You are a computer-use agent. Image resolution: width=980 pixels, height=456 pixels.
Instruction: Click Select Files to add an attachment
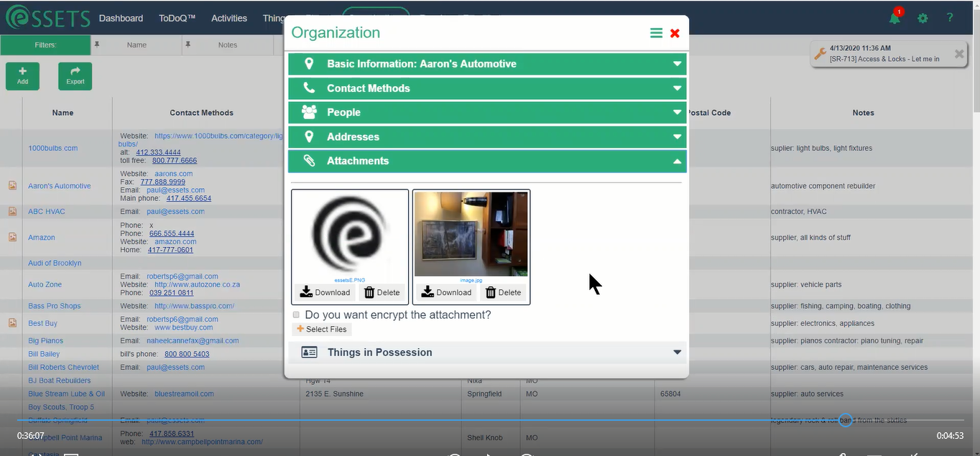click(x=322, y=329)
